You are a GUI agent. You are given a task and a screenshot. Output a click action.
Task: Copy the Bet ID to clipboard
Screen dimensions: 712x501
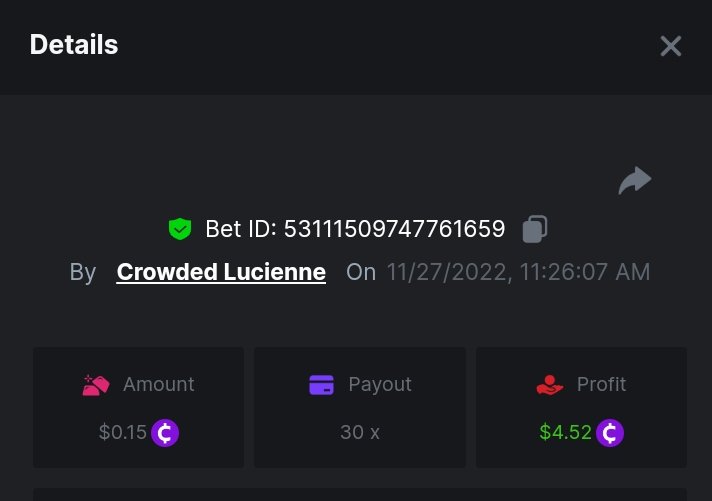(535, 229)
